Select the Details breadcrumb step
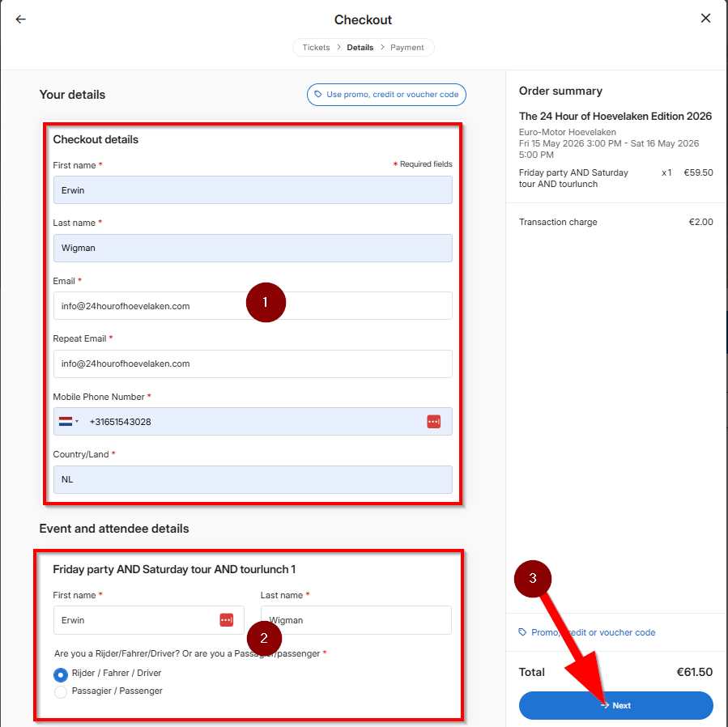728x727 pixels. click(360, 48)
